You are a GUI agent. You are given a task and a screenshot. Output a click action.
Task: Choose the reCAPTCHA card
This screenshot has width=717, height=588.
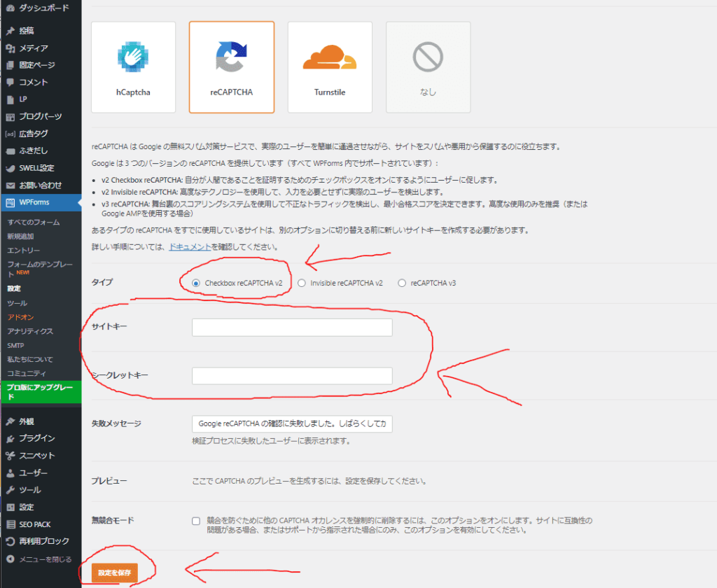[x=231, y=67]
